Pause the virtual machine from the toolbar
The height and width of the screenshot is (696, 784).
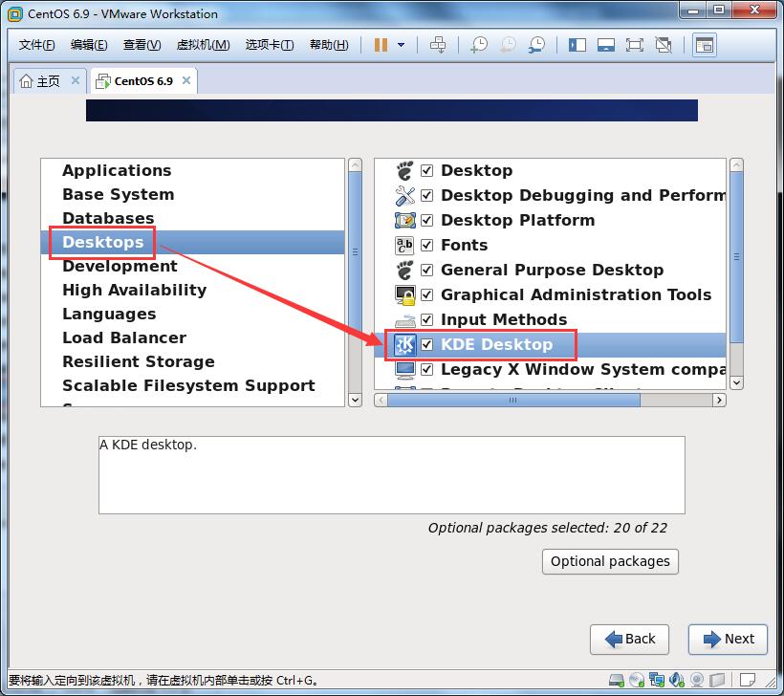[381, 45]
